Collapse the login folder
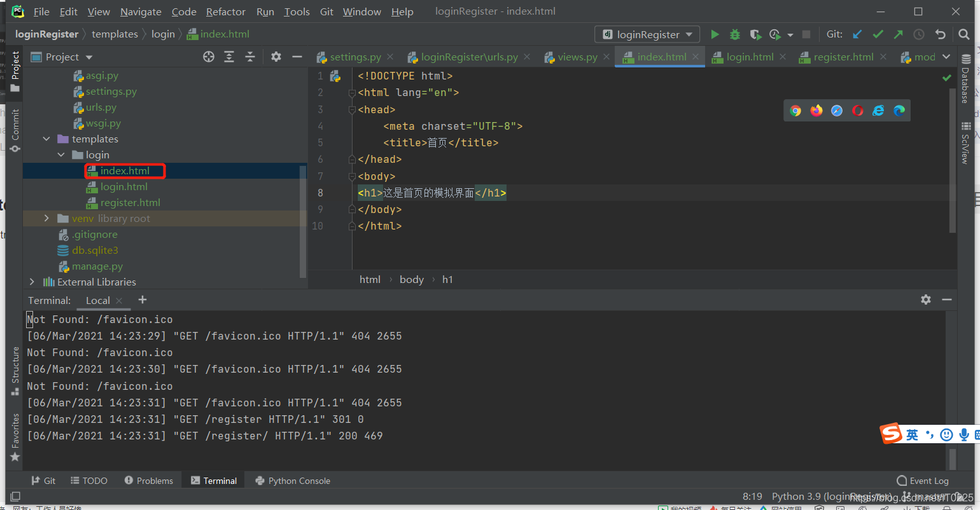980x510 pixels. 61,155
